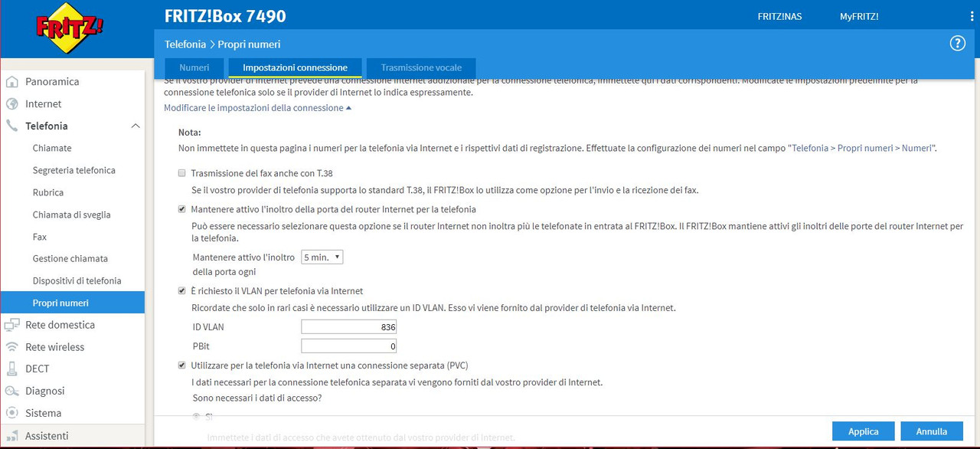The width and height of the screenshot is (980, 449).
Task: Select the Impostazioni connessione tab
Action: (295, 67)
